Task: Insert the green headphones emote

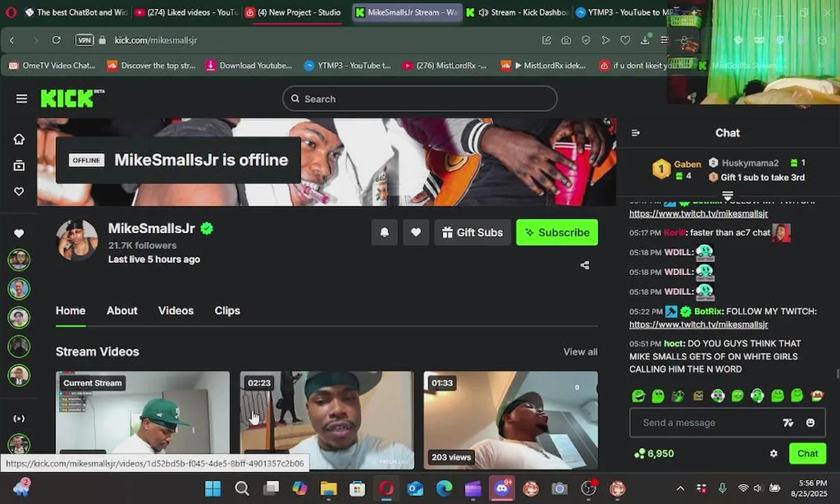Action: coord(757,396)
